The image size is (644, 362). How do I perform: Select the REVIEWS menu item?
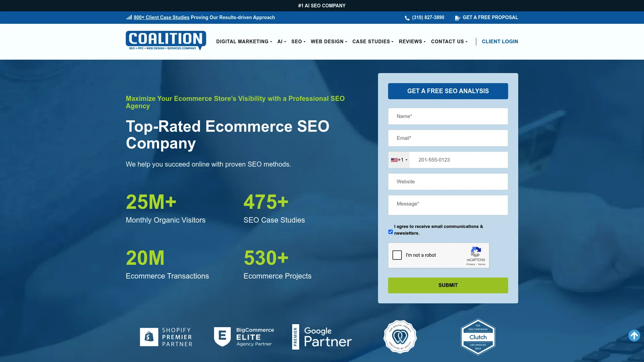[412, 42]
